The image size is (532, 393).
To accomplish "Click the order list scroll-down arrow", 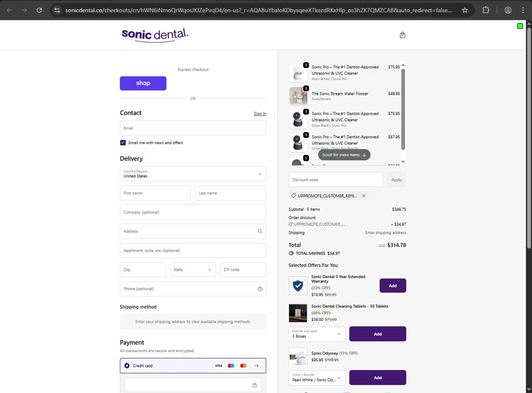I will point(403,162).
